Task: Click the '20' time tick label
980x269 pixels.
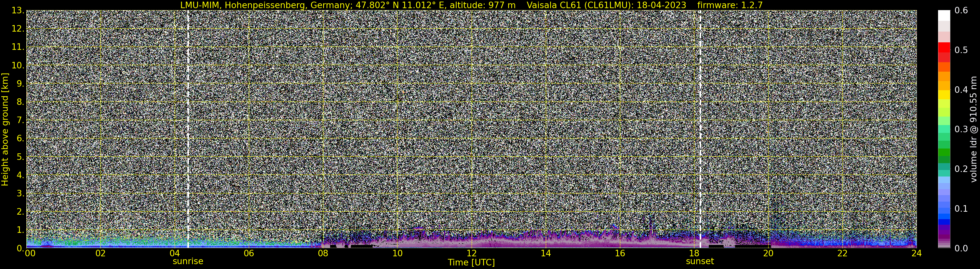Action: coord(768,253)
